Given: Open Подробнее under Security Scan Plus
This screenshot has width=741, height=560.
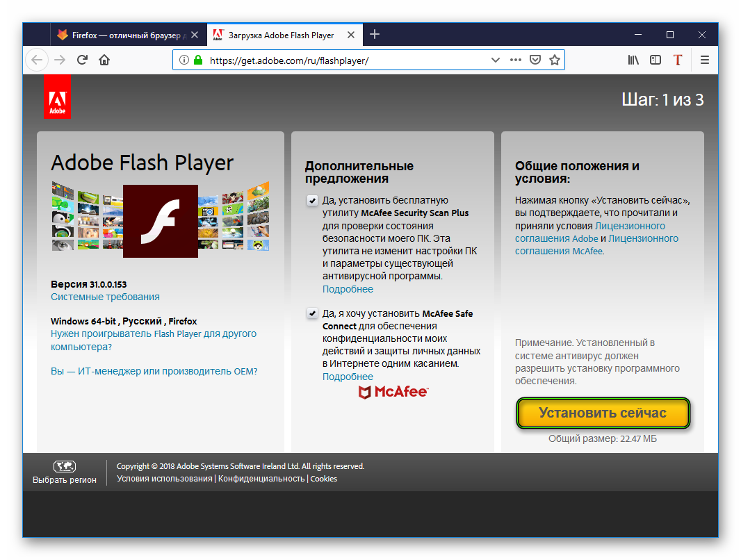Looking at the screenshot, I should pos(348,290).
